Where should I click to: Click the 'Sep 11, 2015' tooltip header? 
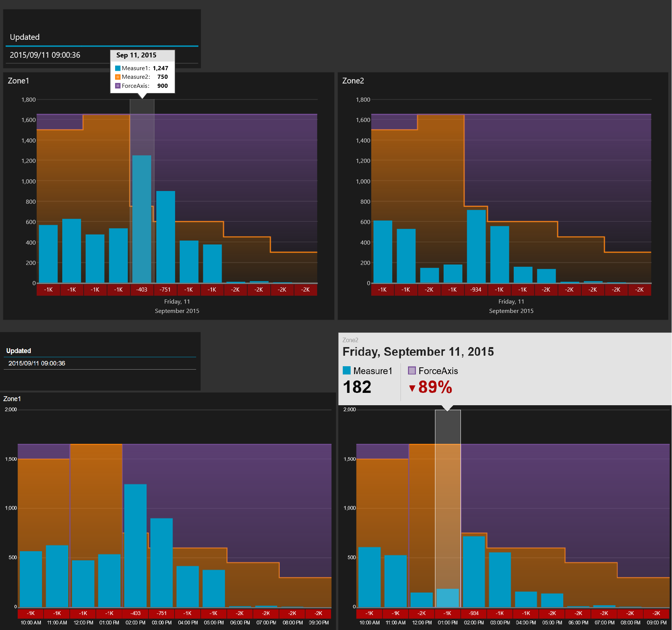(x=136, y=55)
